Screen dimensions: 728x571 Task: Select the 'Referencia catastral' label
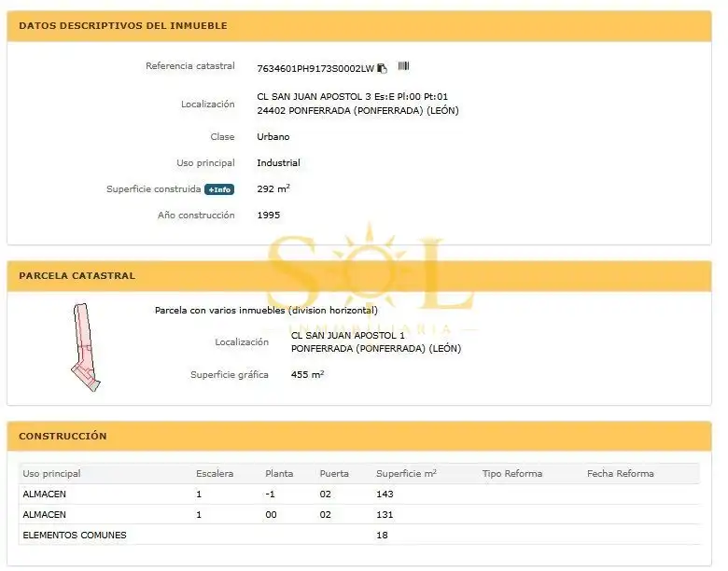189,66
